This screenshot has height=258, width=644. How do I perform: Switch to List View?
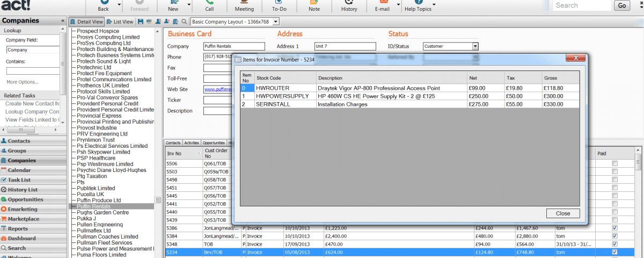coord(120,21)
